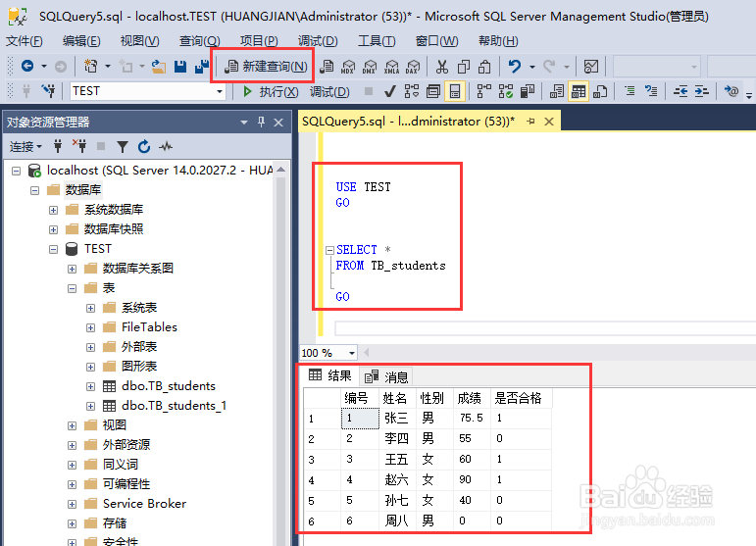The width and height of the screenshot is (756, 546).
Task: Click the query options icon
Action: [x=433, y=91]
